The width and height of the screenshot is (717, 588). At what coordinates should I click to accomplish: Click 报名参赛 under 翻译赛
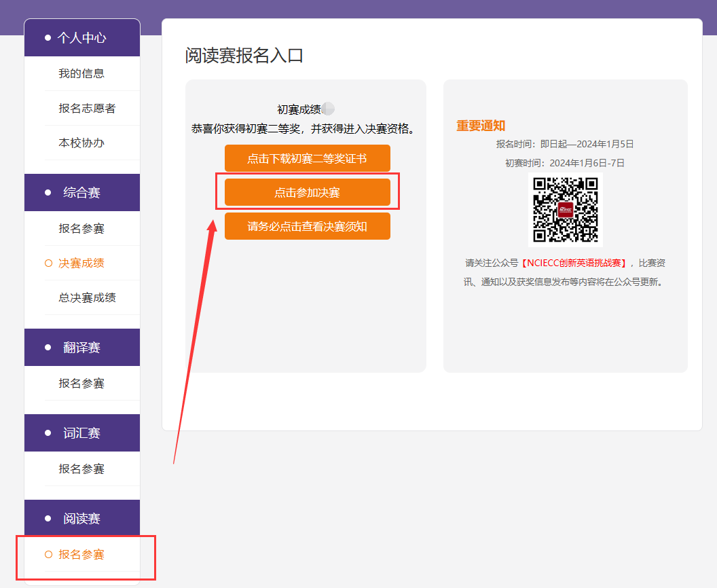(x=81, y=384)
